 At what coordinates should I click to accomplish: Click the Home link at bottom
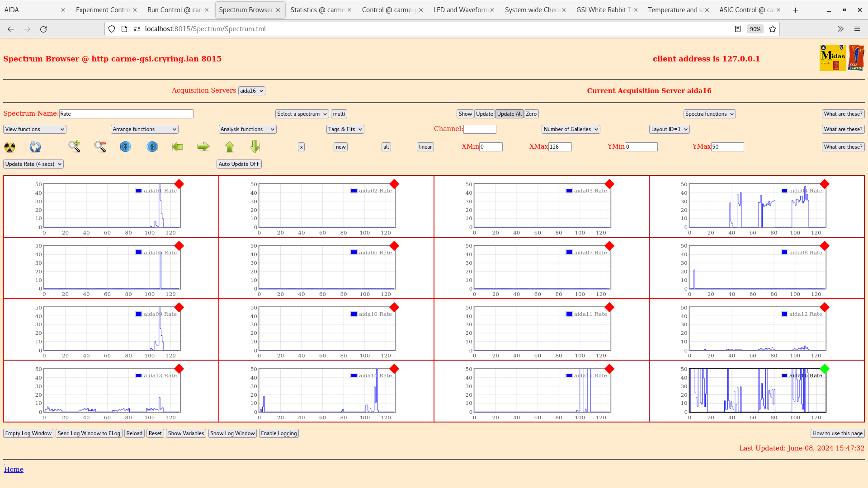point(13,469)
